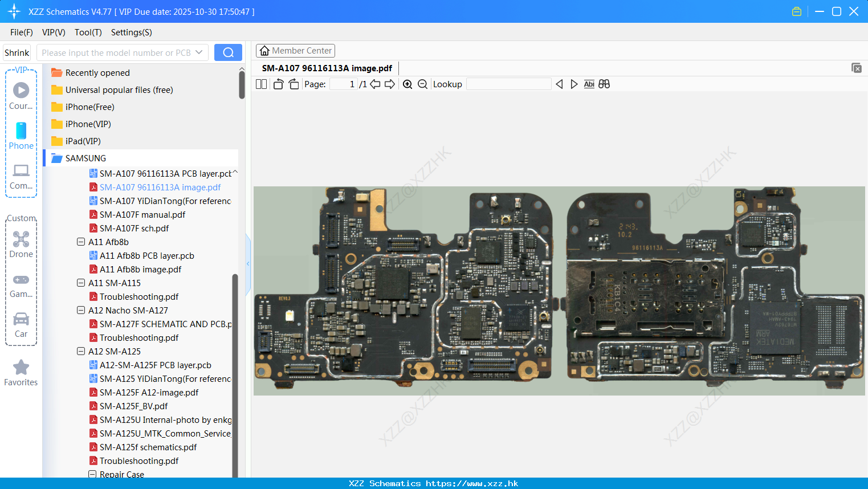Zoom out of the PDF image
This screenshot has width=868, height=489.
click(x=422, y=84)
